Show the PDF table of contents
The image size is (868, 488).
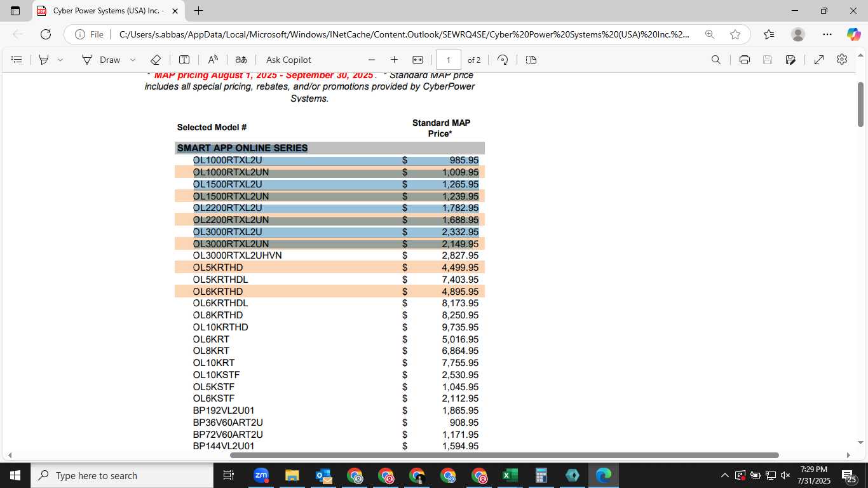(17, 60)
